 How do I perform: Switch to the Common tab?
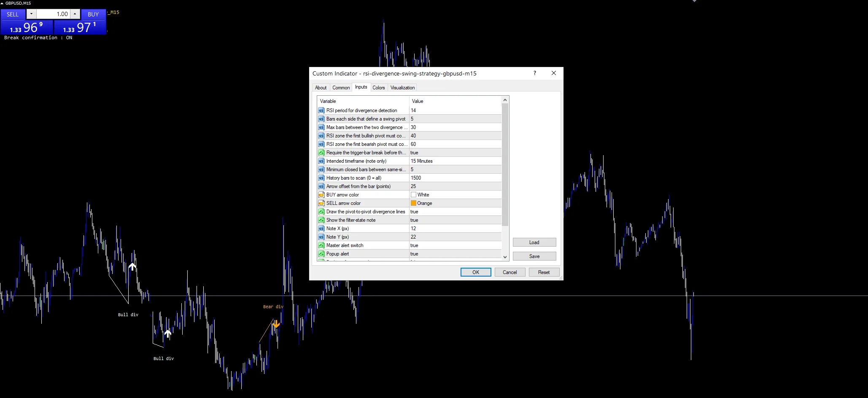tap(341, 88)
